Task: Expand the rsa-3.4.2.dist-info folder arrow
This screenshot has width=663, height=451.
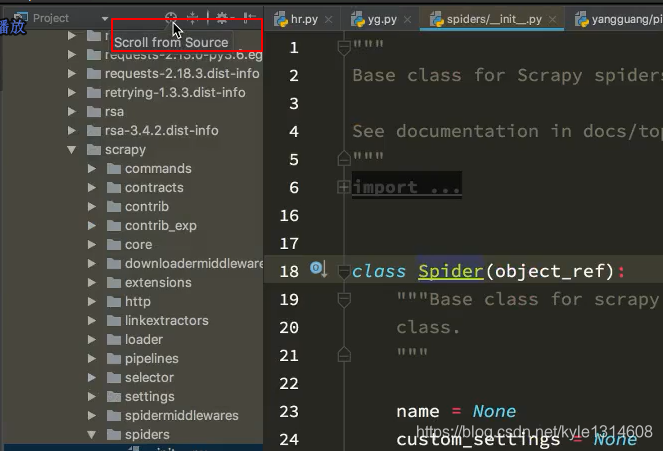Action: pyautogui.click(x=72, y=131)
